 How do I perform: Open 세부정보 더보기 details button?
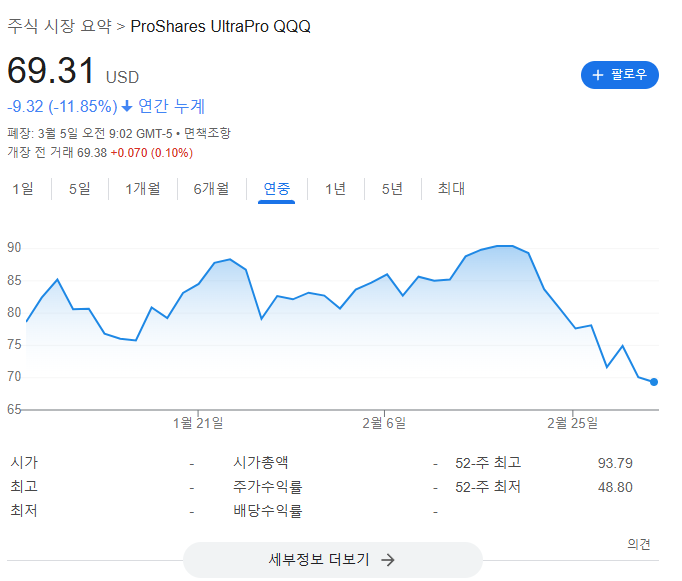coord(333,559)
